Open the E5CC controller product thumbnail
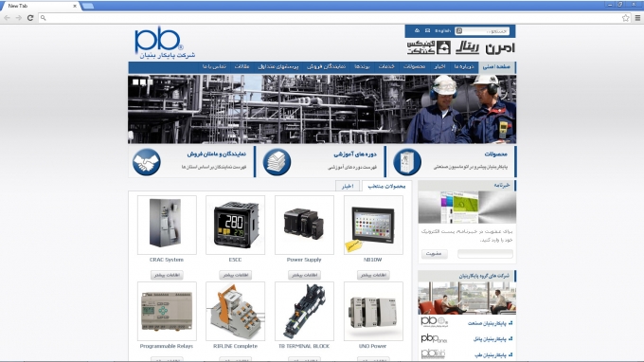The width and height of the screenshot is (644, 362). [235, 225]
